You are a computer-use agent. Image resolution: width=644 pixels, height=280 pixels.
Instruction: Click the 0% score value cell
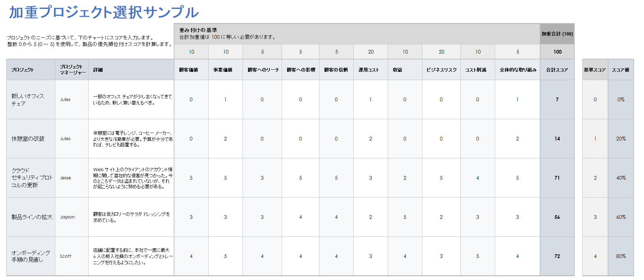tap(621, 100)
